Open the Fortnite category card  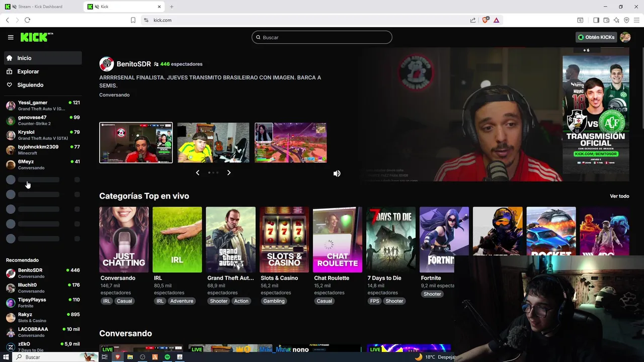click(x=444, y=240)
